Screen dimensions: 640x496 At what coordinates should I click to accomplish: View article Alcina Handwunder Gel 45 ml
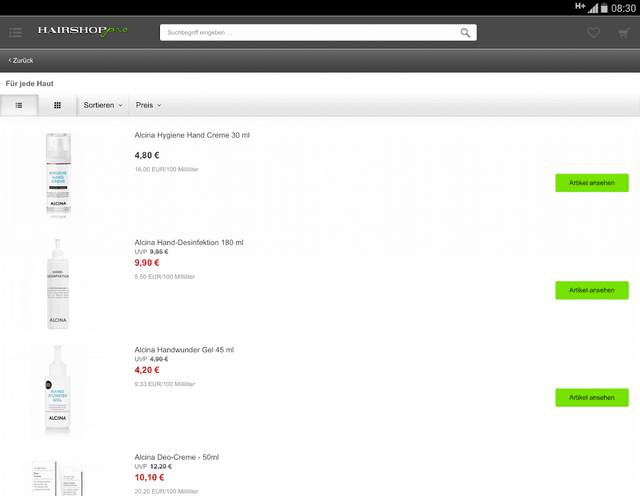(x=592, y=398)
